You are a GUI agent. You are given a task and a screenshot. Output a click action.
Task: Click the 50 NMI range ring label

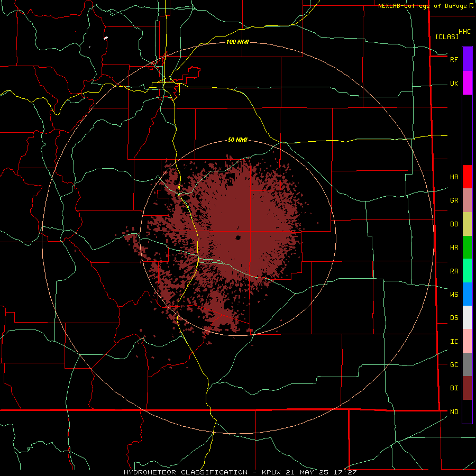[x=237, y=140]
